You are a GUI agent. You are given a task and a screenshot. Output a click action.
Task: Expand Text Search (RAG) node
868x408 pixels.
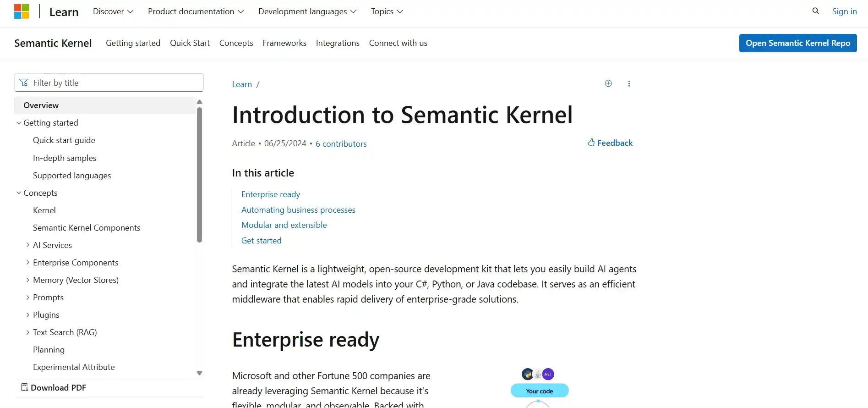tap(28, 332)
